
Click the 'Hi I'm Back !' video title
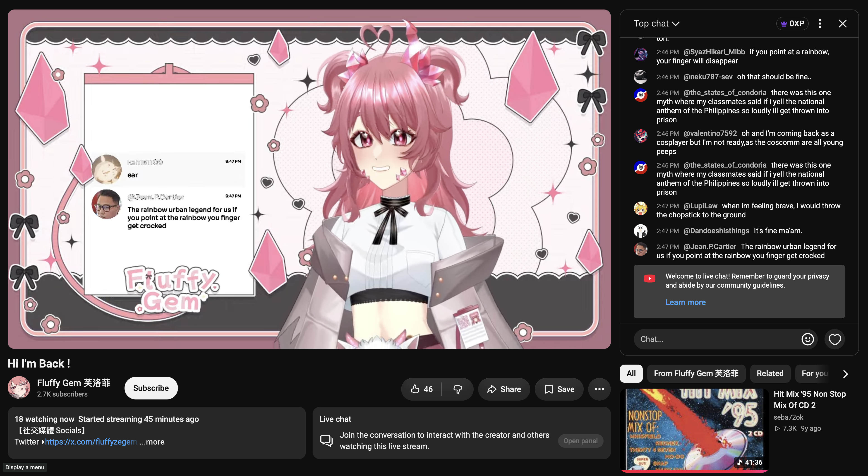click(39, 363)
